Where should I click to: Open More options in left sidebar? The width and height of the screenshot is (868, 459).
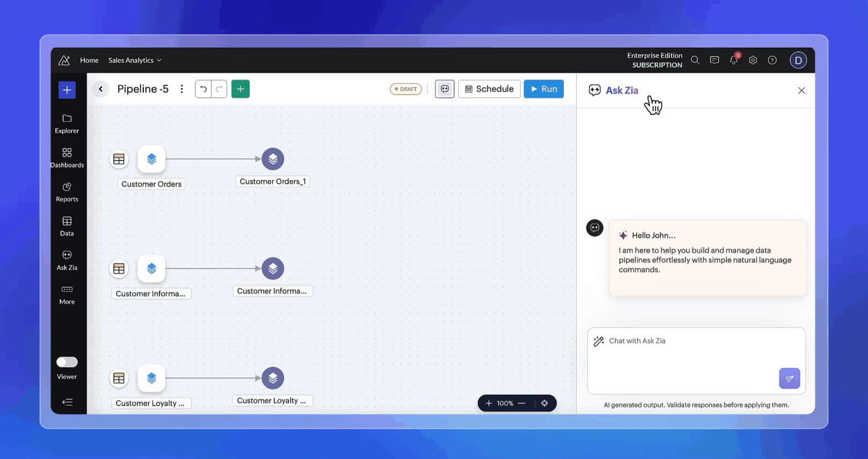[x=67, y=294]
